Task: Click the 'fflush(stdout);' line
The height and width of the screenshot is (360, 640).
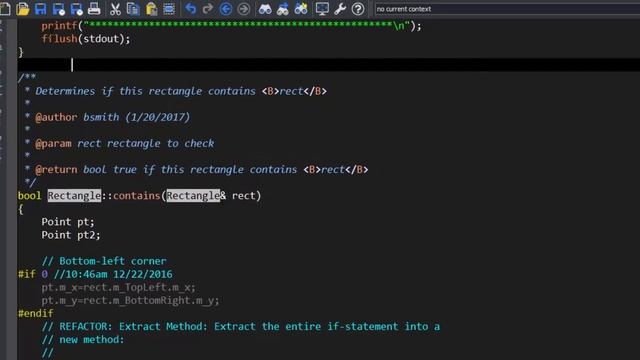Action: coord(86,39)
